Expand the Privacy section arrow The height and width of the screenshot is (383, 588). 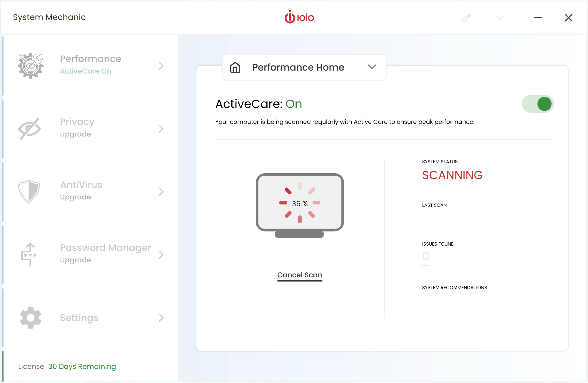pyautogui.click(x=162, y=128)
